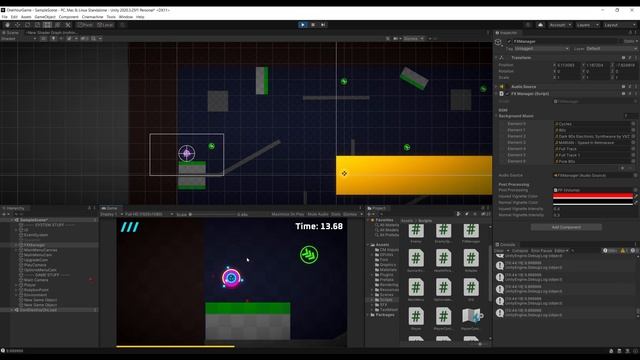Open the Cinemachine menu
The height and width of the screenshot is (360, 640).
(93, 17)
